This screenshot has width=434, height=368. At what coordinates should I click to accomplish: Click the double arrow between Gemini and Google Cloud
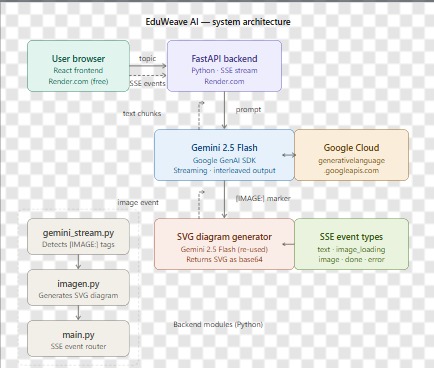pos(289,155)
